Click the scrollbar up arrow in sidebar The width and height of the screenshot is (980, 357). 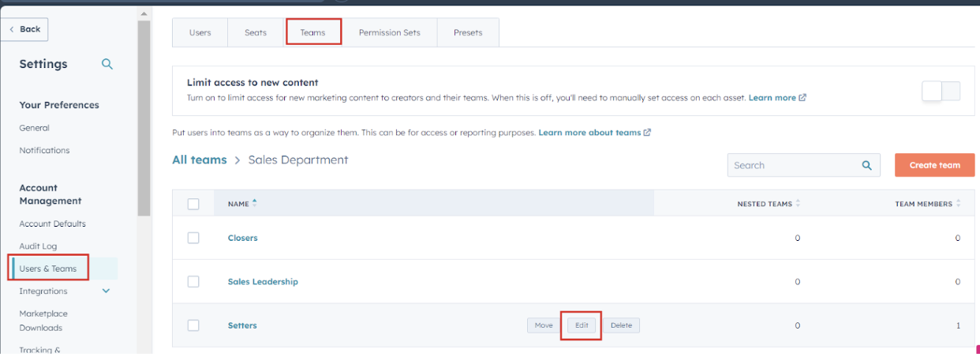tap(144, 13)
